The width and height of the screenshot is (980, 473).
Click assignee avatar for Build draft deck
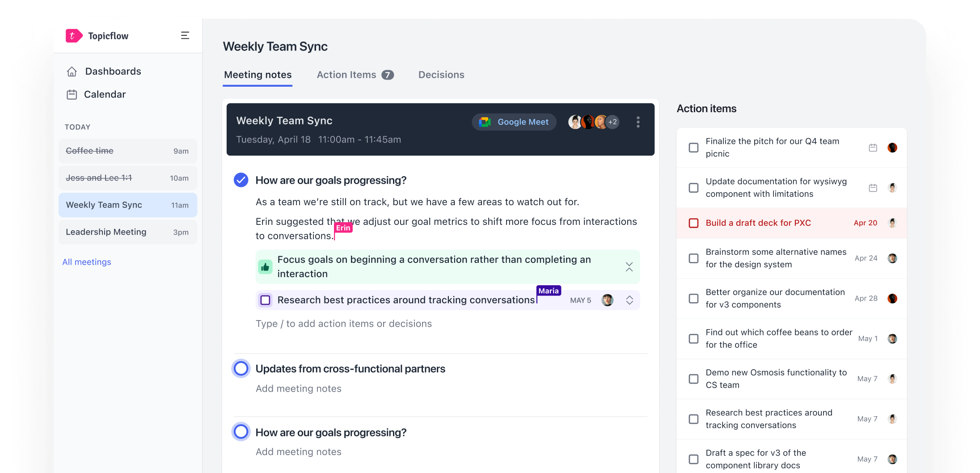(x=892, y=223)
